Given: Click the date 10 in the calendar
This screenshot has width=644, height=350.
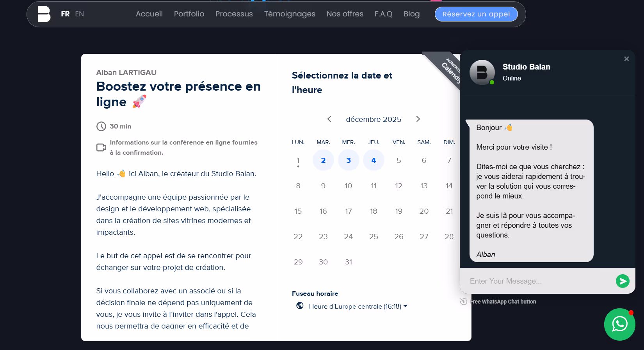Looking at the screenshot, I should point(349,186).
